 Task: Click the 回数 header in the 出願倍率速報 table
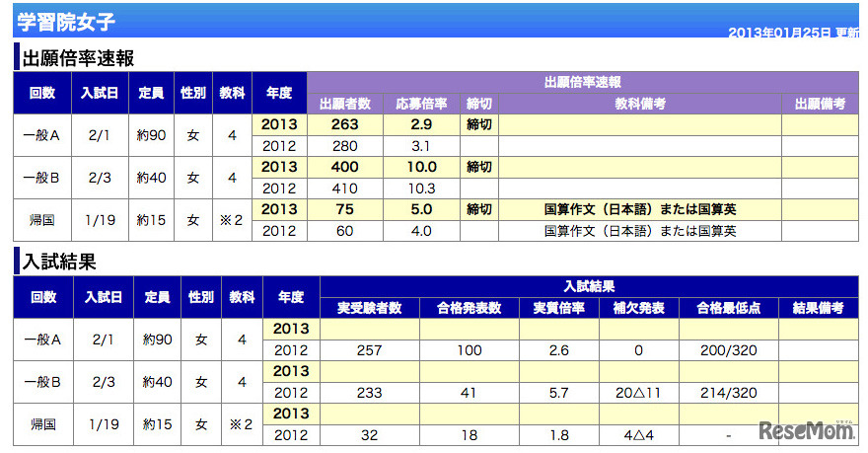click(x=42, y=93)
